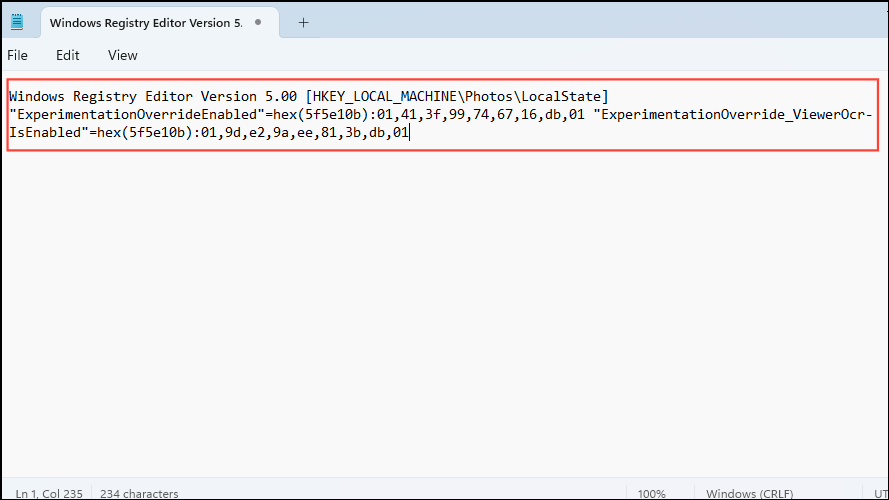This screenshot has width=889, height=500.
Task: Open the View menu
Action: (x=123, y=55)
